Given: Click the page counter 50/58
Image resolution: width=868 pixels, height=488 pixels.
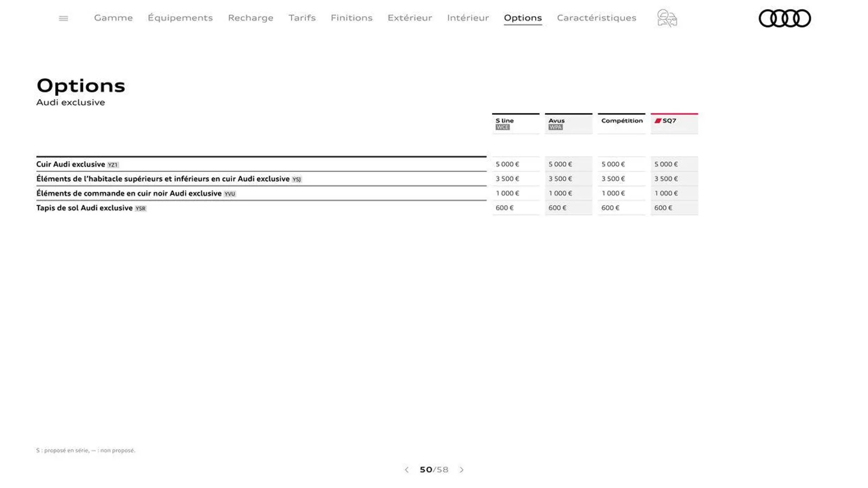Looking at the screenshot, I should click(434, 470).
